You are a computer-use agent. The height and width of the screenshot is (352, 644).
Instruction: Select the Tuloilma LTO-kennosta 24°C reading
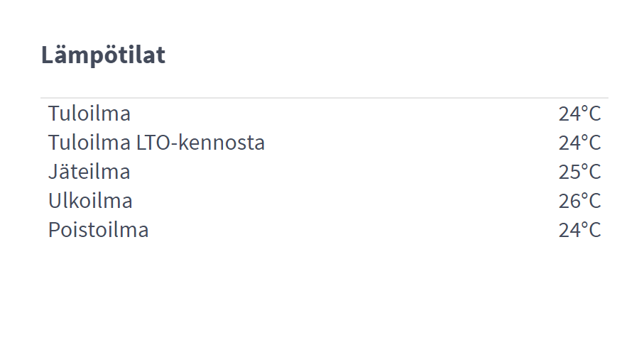pyautogui.click(x=579, y=143)
